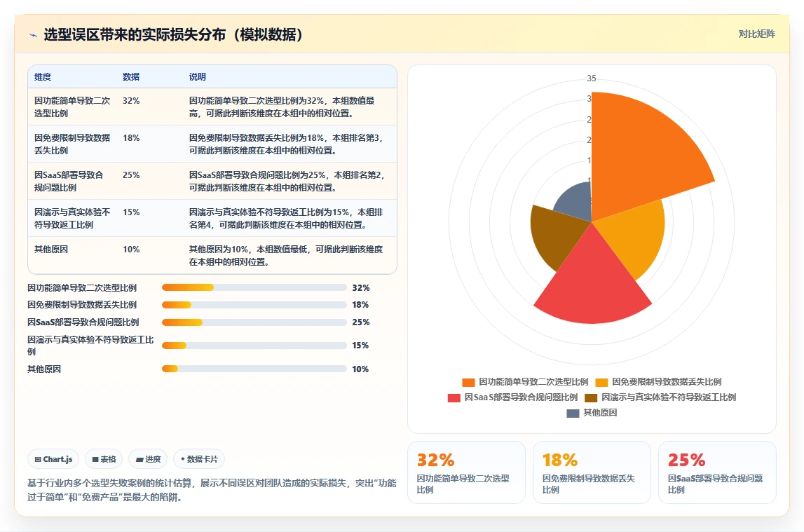The image size is (804, 532).
Task: Toggle legend swatch for 因演示与真实体验不符导致返工比例
Action: pos(591,397)
